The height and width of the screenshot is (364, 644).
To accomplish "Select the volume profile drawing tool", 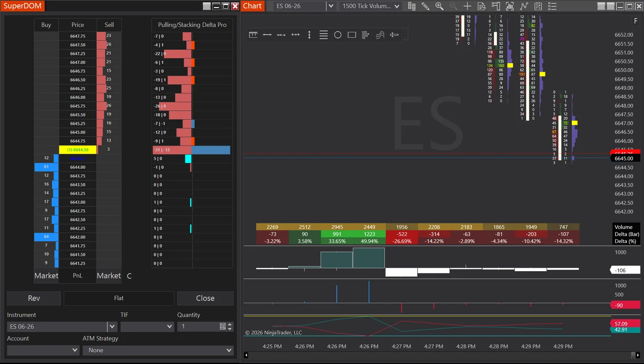I will tap(366, 35).
